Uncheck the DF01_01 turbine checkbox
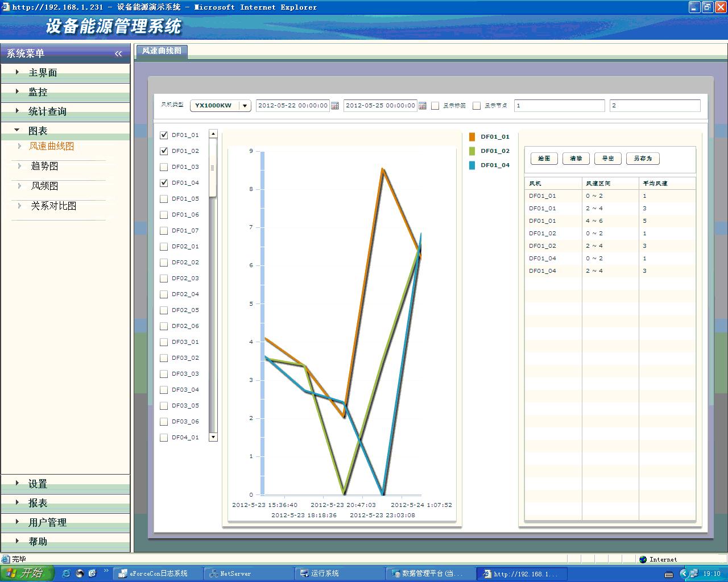Screen dimensions: 728x582 (164, 135)
